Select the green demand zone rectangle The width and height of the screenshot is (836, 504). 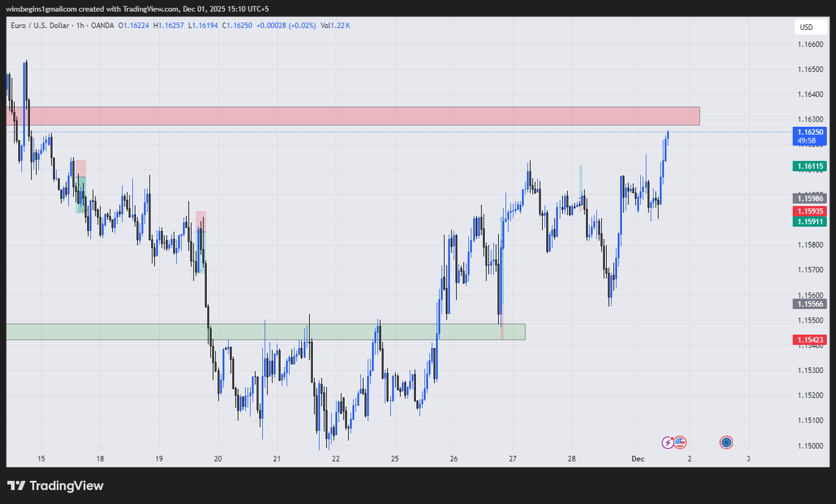[x=265, y=331]
